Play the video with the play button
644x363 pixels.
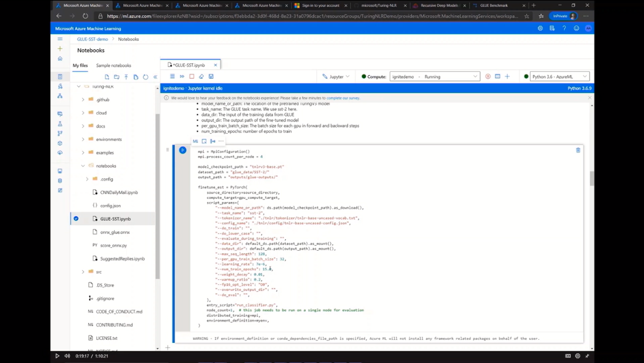[57, 356]
